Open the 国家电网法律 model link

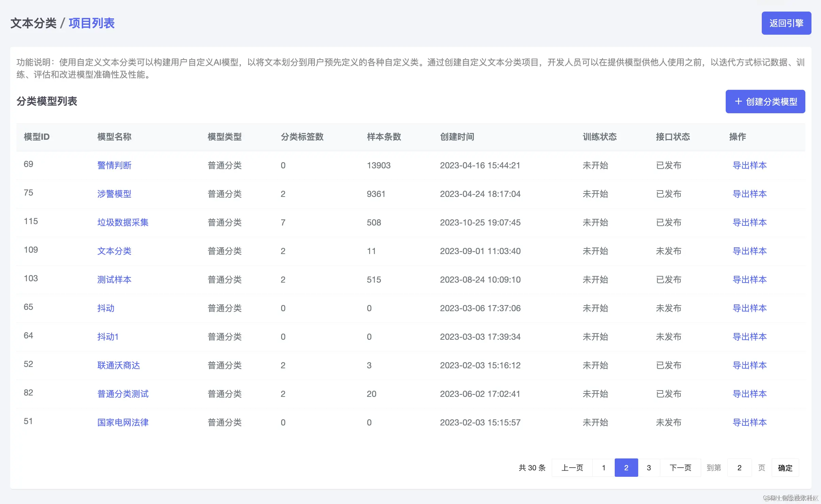pos(123,422)
